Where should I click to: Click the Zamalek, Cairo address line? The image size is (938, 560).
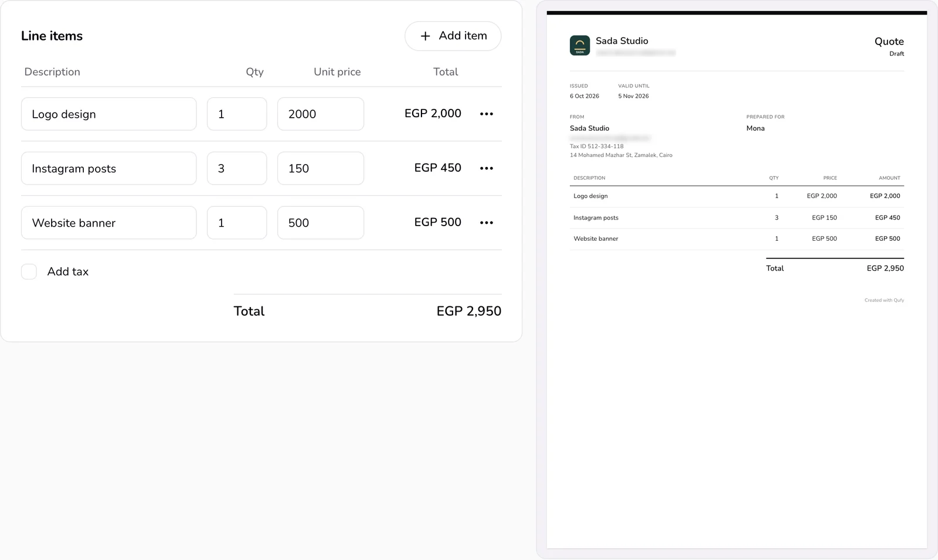621,155
